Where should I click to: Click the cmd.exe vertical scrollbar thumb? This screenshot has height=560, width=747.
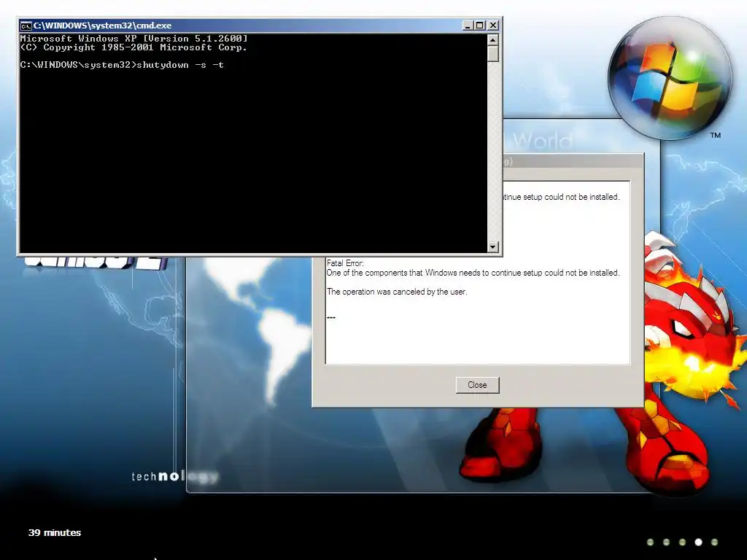tap(493, 54)
